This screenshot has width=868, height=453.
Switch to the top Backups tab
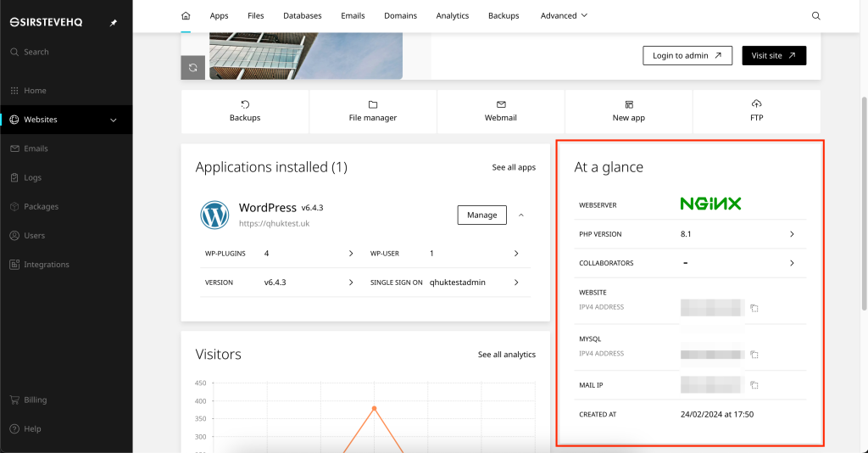[x=504, y=15]
